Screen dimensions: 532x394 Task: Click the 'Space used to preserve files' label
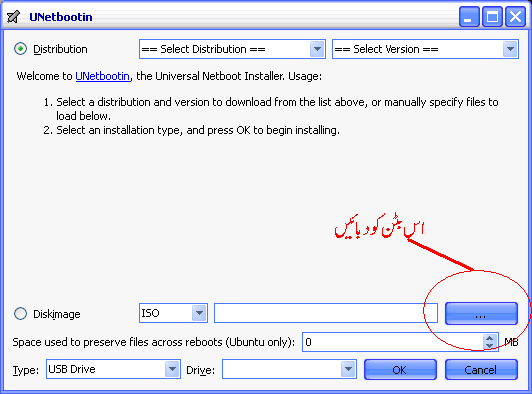click(x=154, y=342)
